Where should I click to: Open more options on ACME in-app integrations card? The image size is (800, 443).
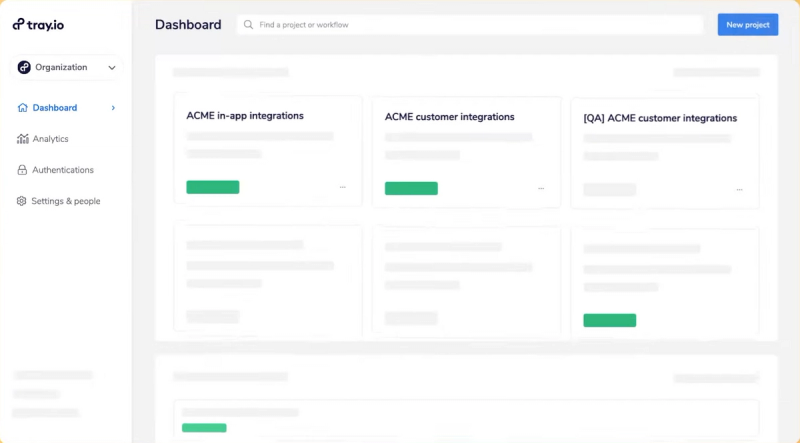point(343,187)
